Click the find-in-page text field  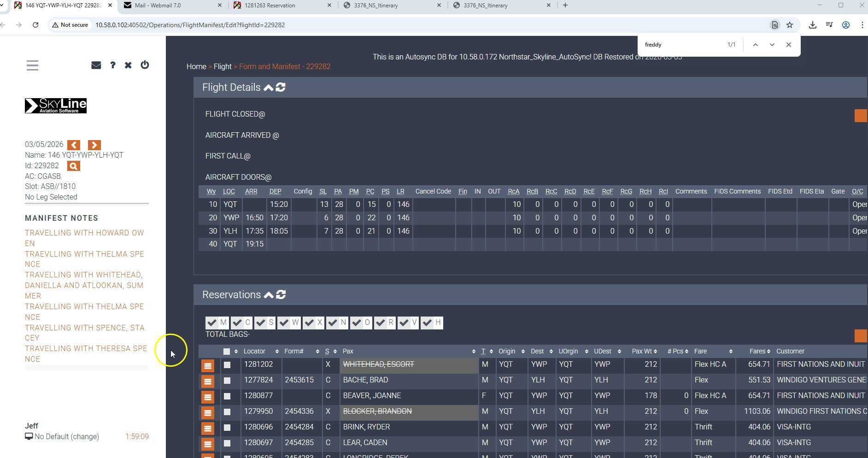coord(681,45)
